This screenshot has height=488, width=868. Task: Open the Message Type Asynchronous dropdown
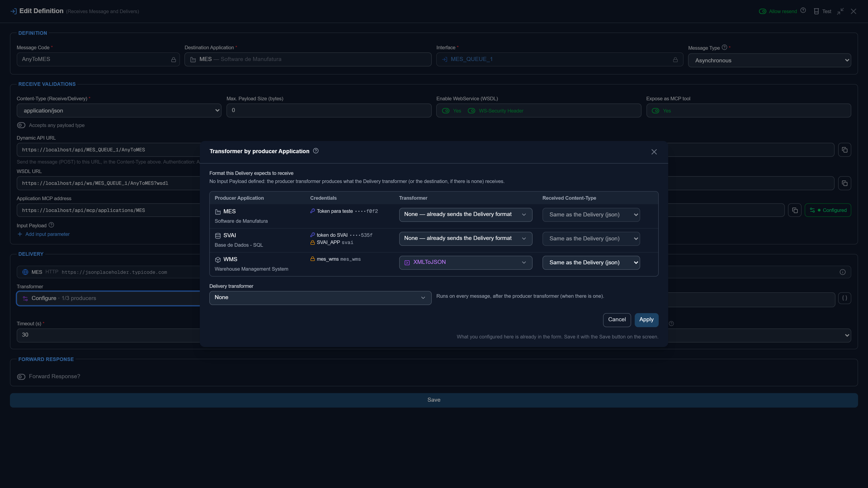pos(769,60)
